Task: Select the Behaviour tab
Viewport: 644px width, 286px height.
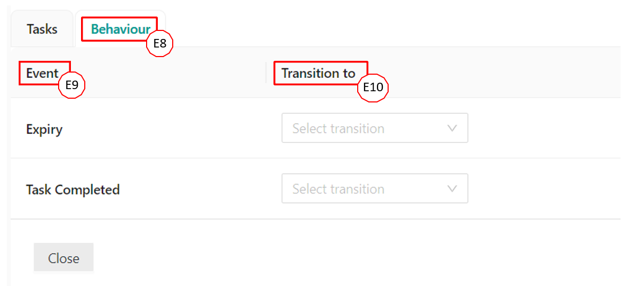Action: tap(120, 29)
